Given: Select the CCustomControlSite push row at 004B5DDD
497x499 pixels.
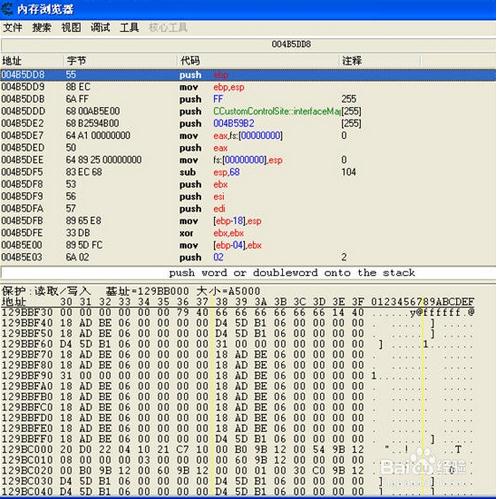Looking at the screenshot, I should [x=248, y=111].
